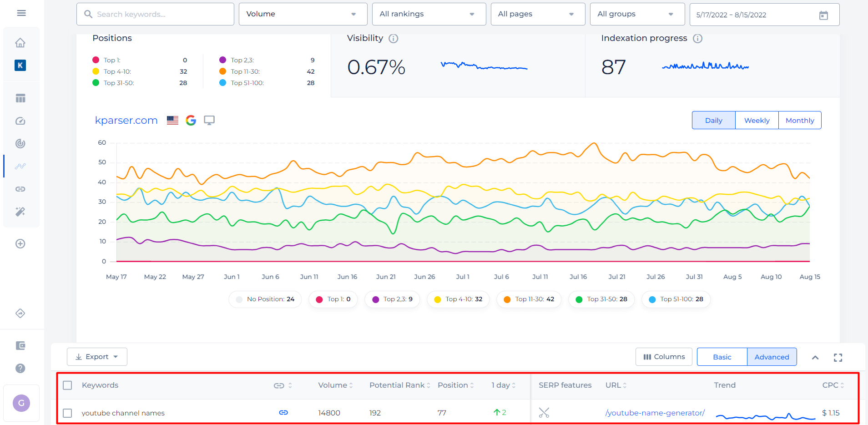Open the radar target sidebar icon
The height and width of the screenshot is (425, 868).
coord(20,144)
